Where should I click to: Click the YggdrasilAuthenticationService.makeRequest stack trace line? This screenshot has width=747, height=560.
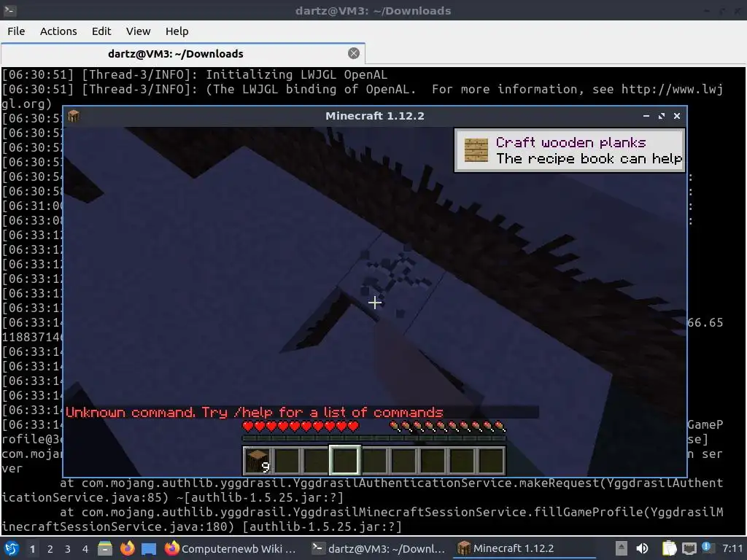click(x=362, y=490)
